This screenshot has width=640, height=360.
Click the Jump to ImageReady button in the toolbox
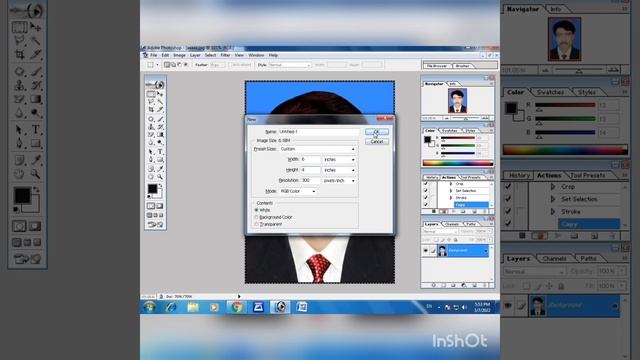[x=155, y=224]
